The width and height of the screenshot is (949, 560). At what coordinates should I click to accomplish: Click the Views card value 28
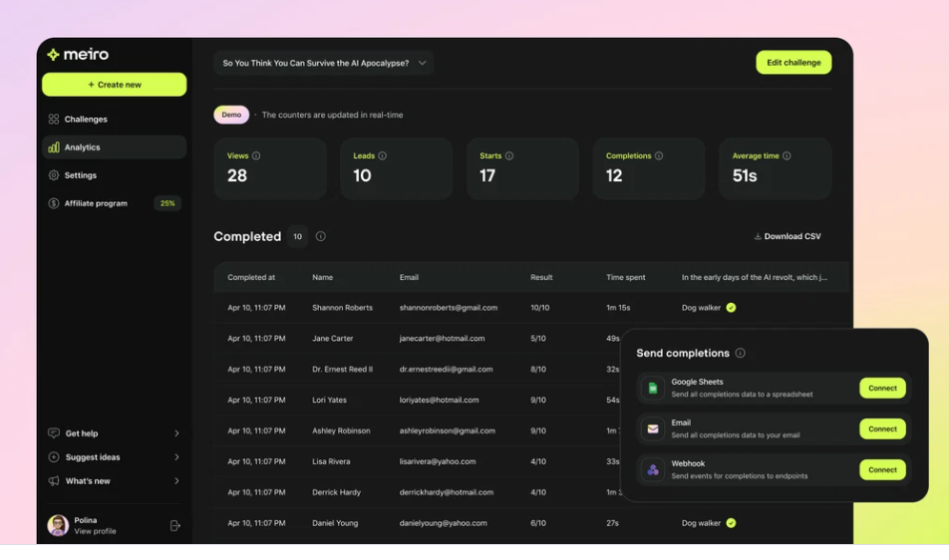click(237, 176)
